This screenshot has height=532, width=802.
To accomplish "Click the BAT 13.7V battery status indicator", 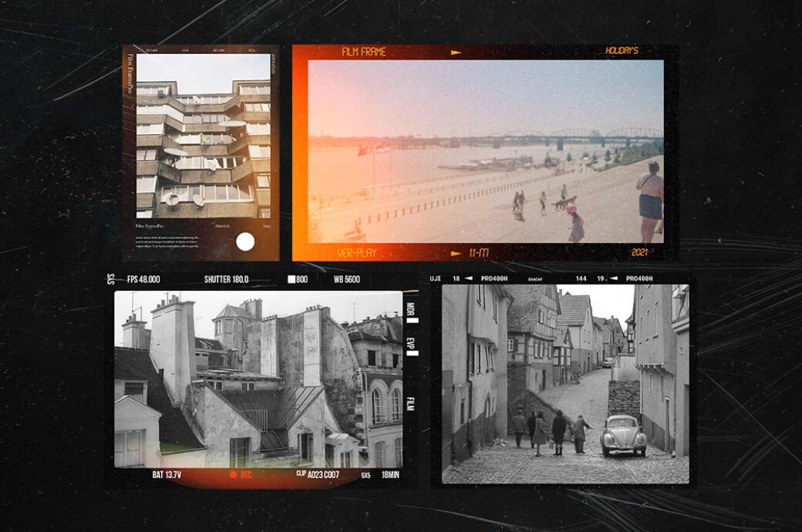I will [167, 473].
